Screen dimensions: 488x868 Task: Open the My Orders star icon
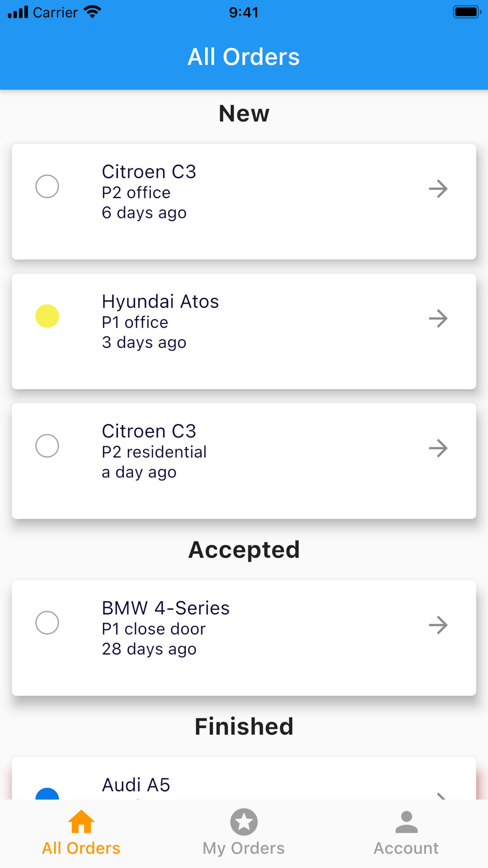(244, 822)
